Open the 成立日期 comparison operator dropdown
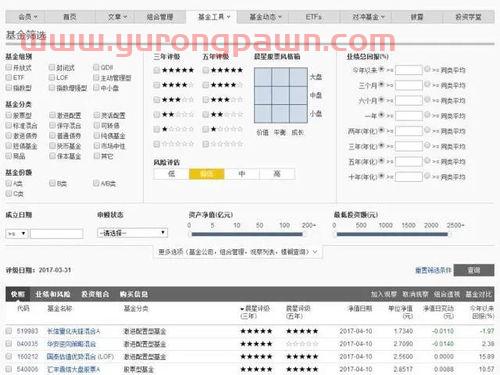Image resolution: width=500 pixels, height=375 pixels. tap(17, 233)
